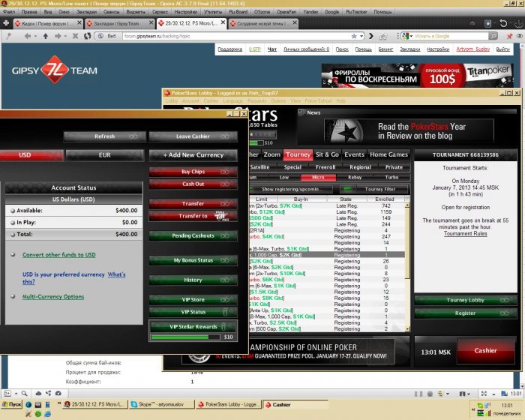Click PokerStars Year in Review news banner
This screenshot has width=525, height=420.
tap(409, 131)
